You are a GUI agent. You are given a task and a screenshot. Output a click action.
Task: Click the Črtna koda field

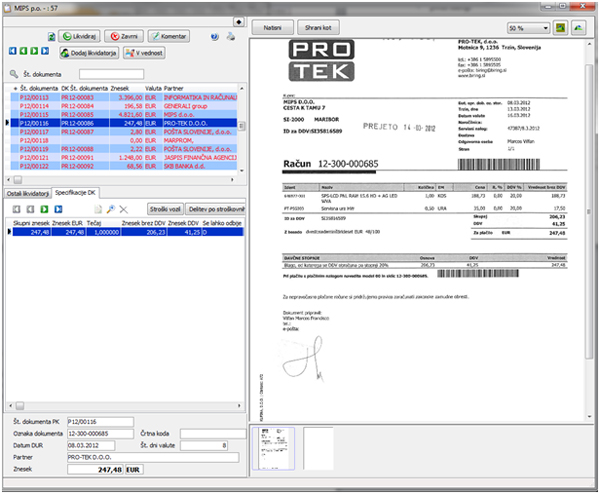(213, 434)
